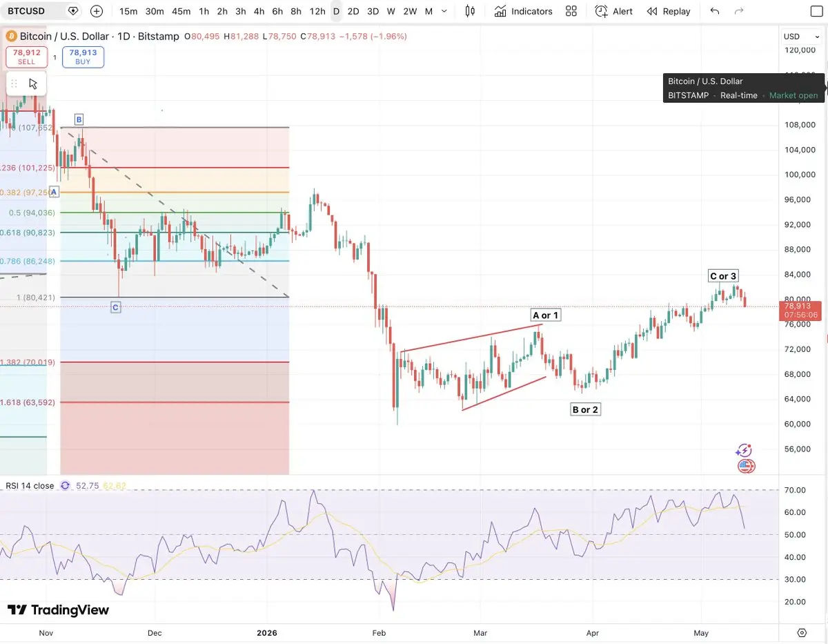828x644 pixels.
Task: Click the symbol watchlist flag dropdown icon
Action: click(73, 11)
